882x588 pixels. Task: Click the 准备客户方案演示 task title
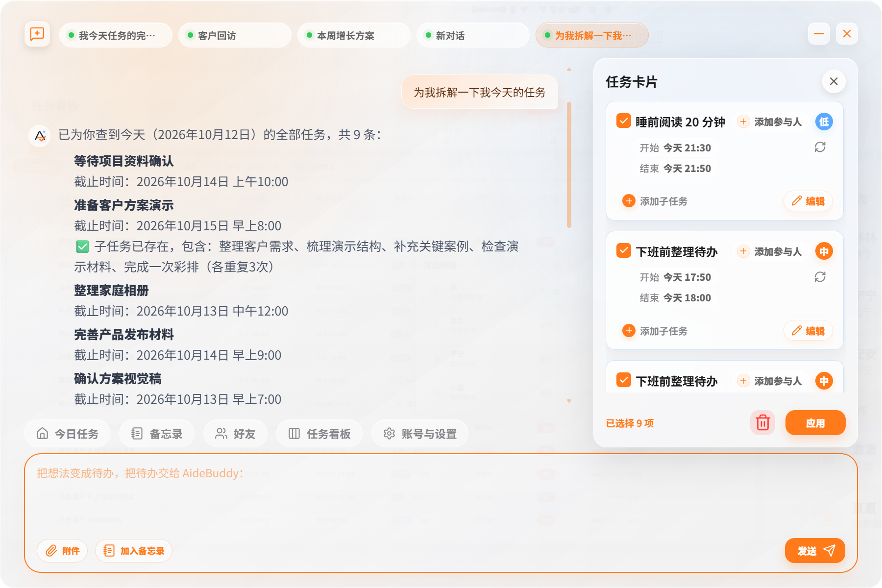124,205
